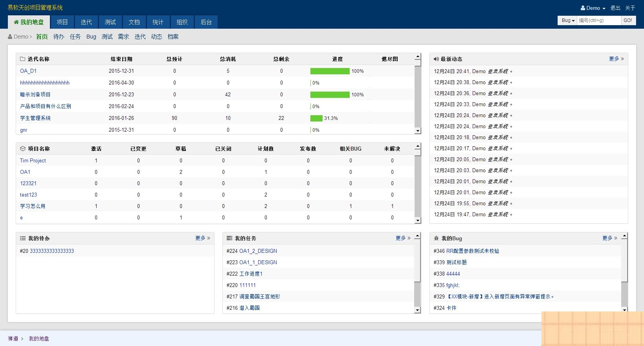Click the user icon beside Demo breadcrumb
Image resolution: width=644 pixels, height=346 pixels.
click(x=10, y=37)
